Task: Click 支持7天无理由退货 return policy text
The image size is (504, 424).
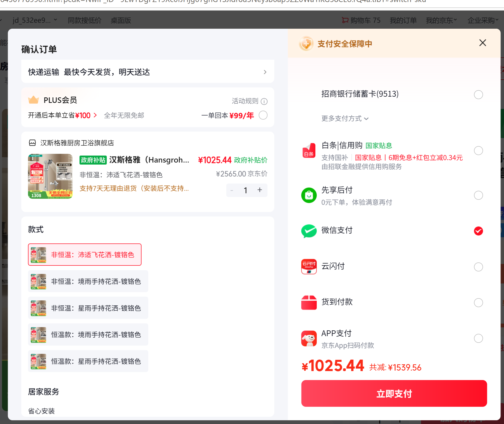Action: 134,188
